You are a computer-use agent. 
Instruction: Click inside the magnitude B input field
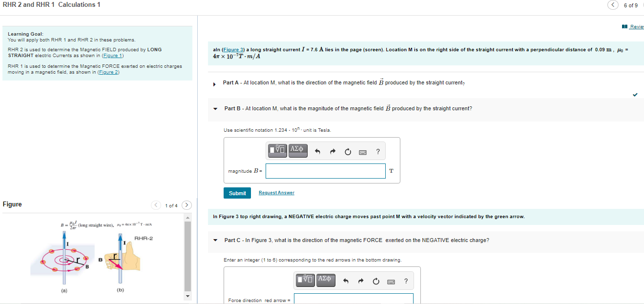click(325, 171)
